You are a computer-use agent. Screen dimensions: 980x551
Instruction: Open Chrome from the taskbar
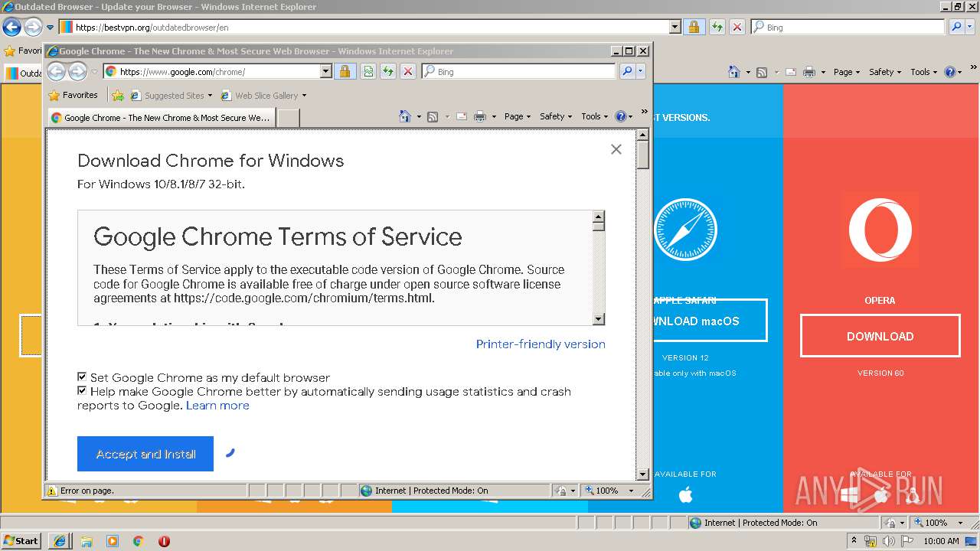point(139,541)
